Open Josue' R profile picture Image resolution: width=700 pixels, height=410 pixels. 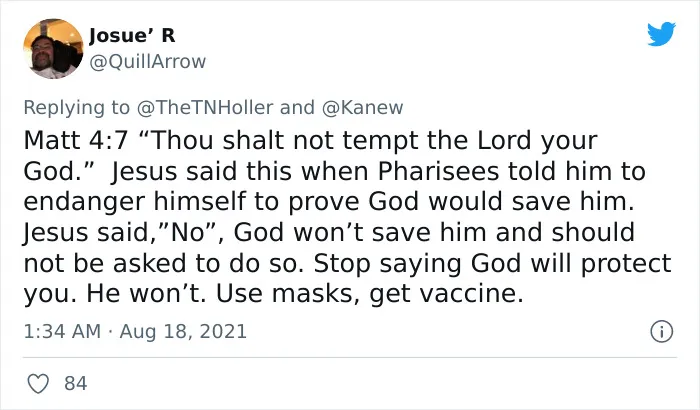[x=53, y=49]
